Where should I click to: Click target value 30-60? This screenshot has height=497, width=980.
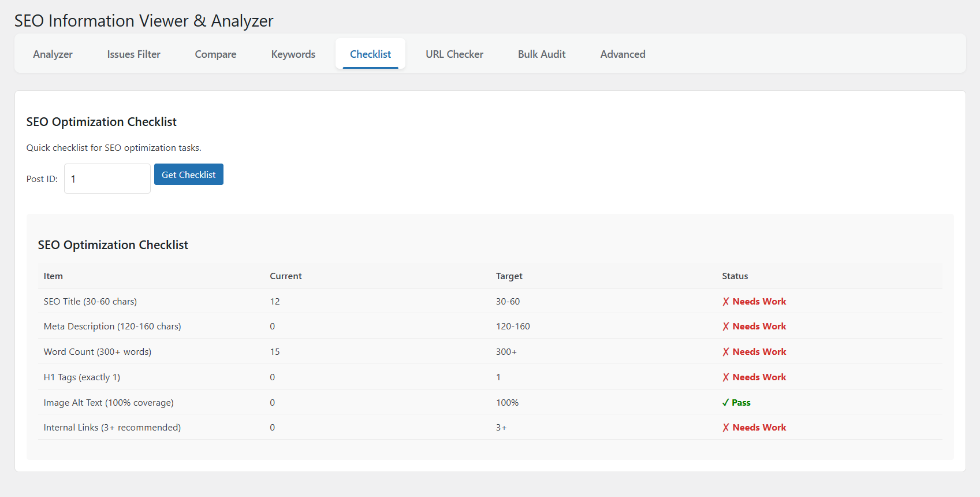click(x=508, y=302)
